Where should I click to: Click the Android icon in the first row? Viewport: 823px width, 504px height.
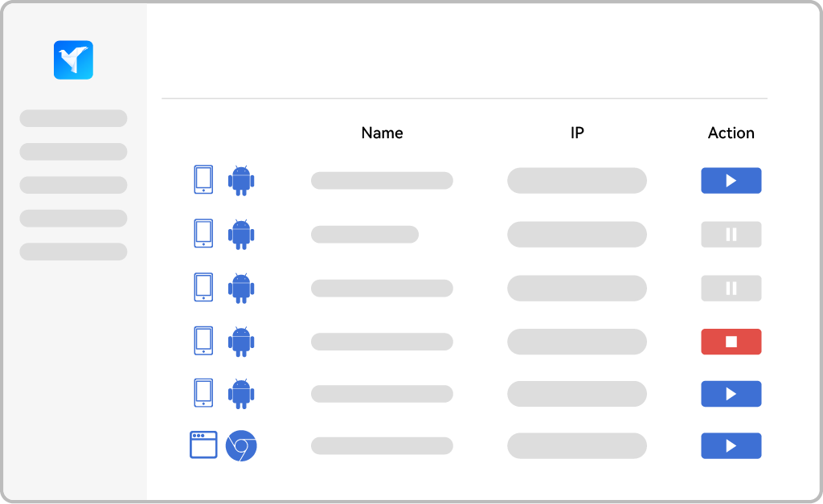pyautogui.click(x=241, y=180)
